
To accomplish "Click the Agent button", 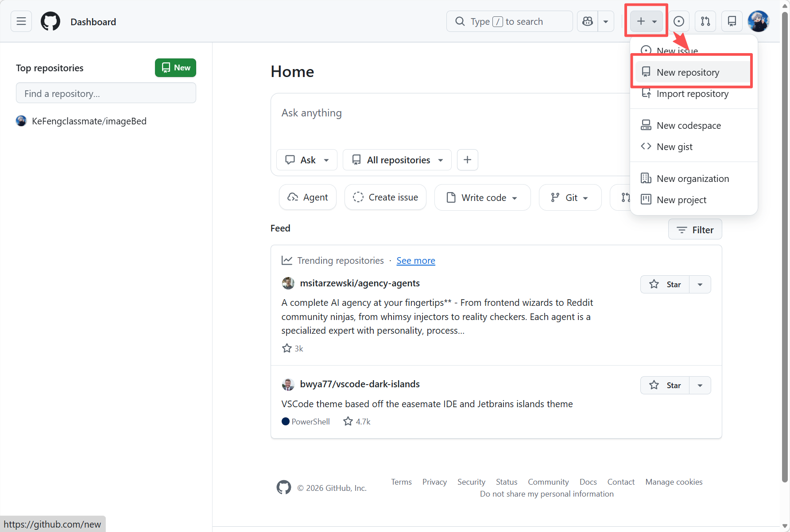I will click(308, 197).
